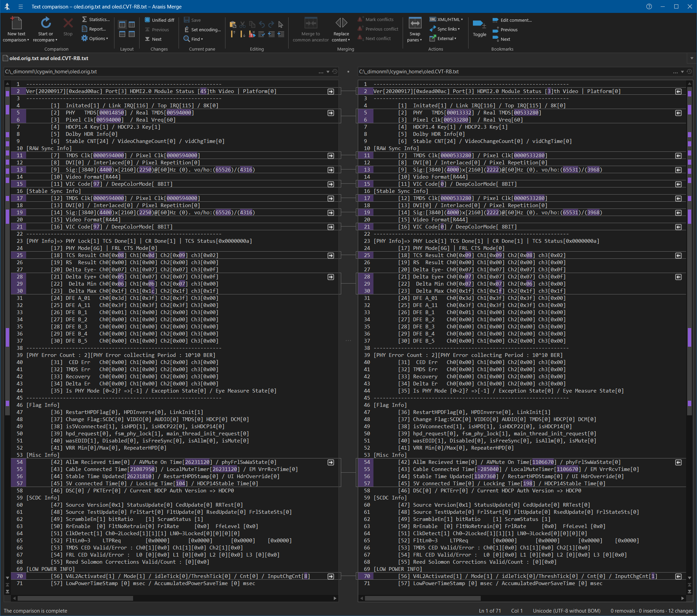This screenshot has width=697, height=616.
Task: Click the Paste icon in Editing group
Action: coord(233,24)
